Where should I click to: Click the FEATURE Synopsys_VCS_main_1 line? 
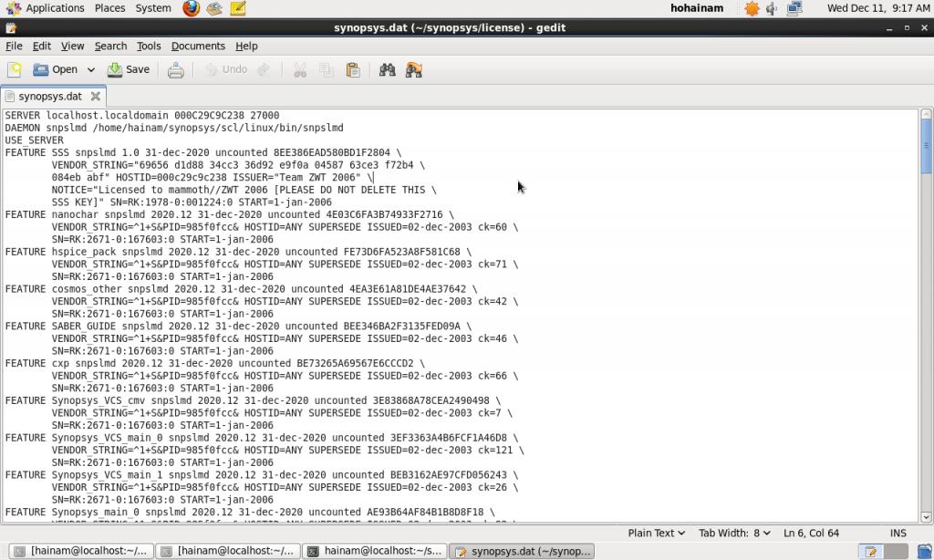[x=262, y=475]
